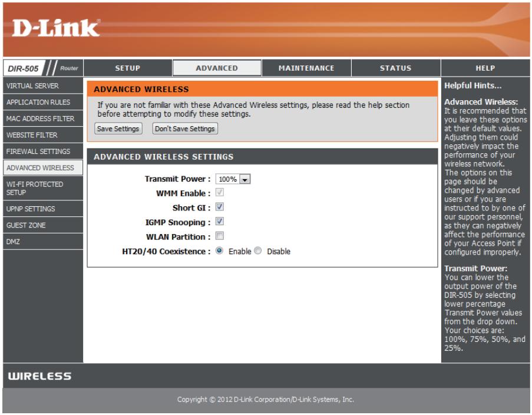Toggle the WMM Enable checkbox
This screenshot has width=532, height=415.
coord(220,193)
